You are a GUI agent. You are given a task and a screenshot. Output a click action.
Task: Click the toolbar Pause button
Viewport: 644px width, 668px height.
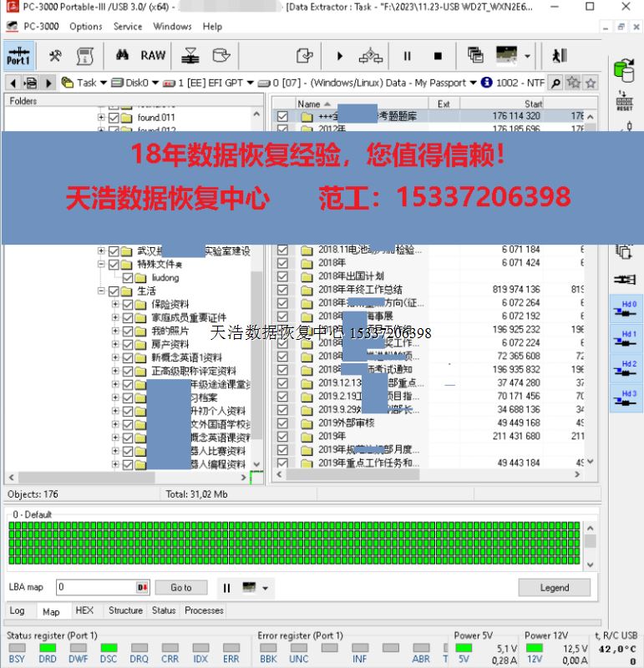(x=408, y=56)
